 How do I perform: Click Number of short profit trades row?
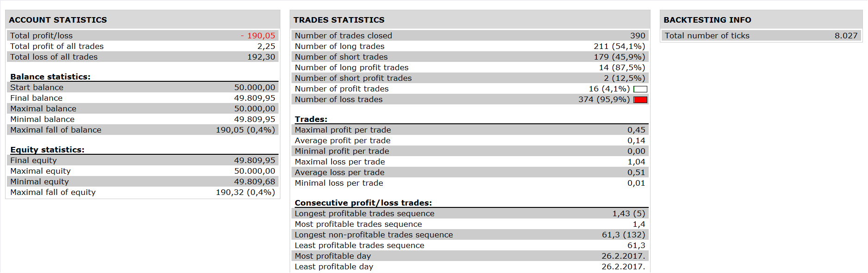pyautogui.click(x=470, y=78)
